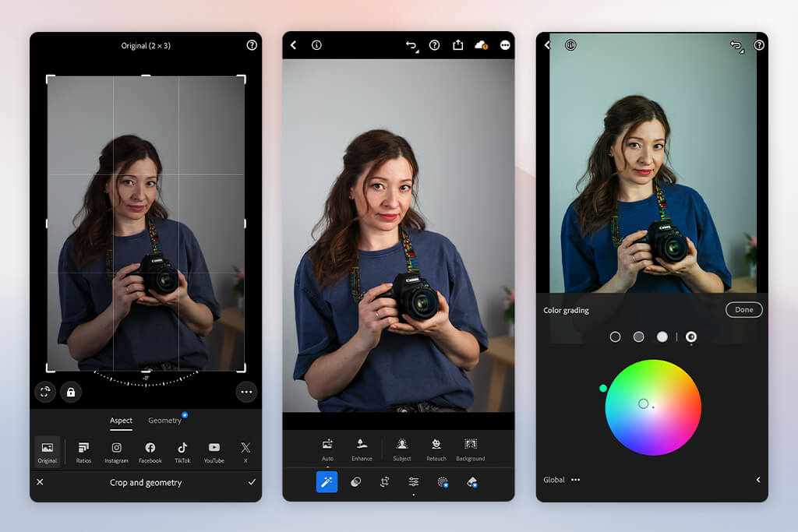Select the global color grading circle

(x=690, y=336)
